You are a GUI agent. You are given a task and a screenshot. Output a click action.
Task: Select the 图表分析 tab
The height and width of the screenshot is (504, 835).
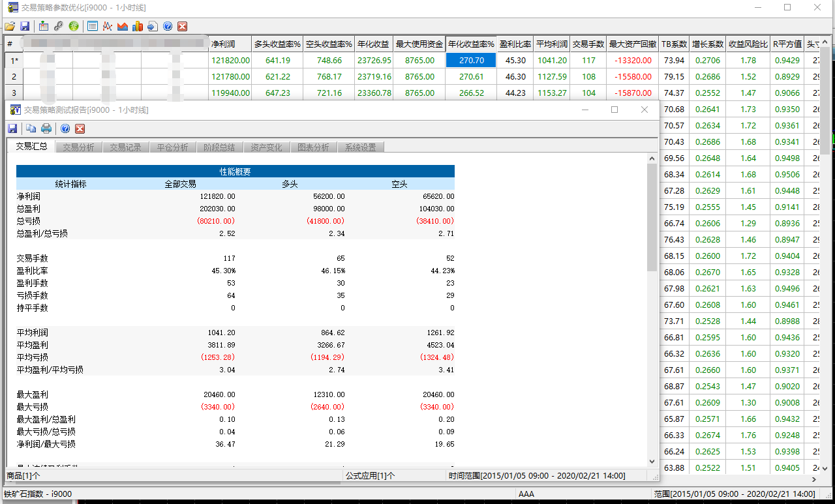[313, 147]
